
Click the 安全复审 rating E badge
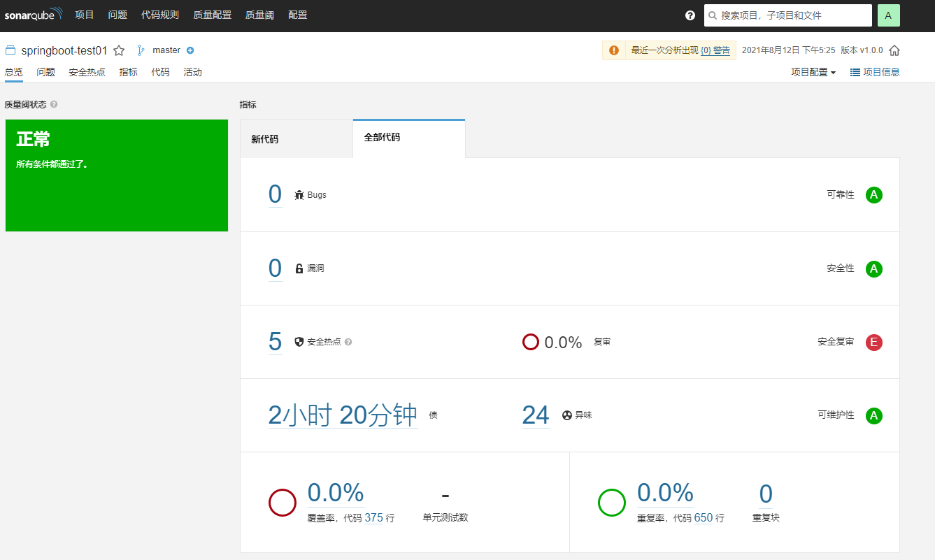tap(873, 342)
